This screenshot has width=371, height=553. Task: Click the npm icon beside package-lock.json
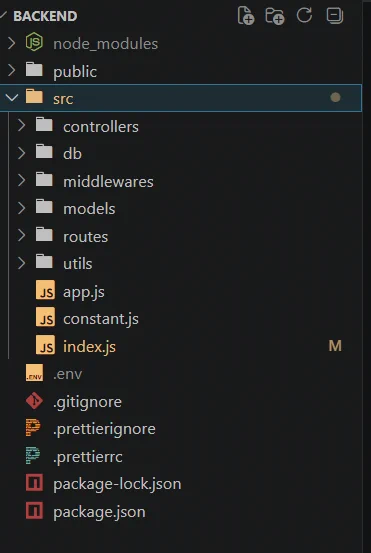(34, 483)
